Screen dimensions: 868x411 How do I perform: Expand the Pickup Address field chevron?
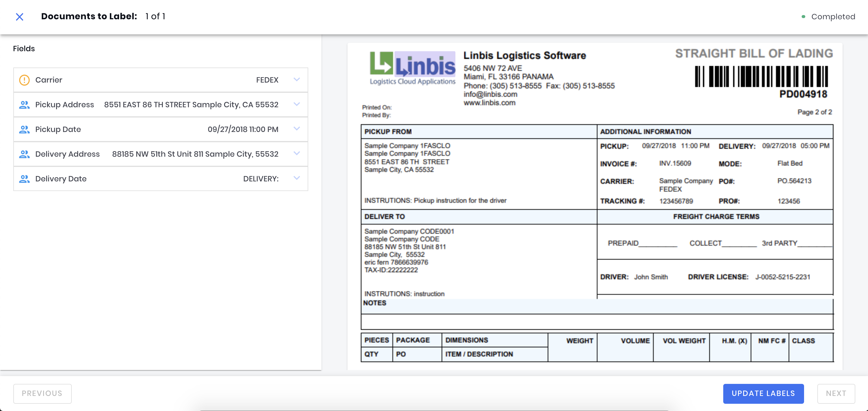[296, 104]
